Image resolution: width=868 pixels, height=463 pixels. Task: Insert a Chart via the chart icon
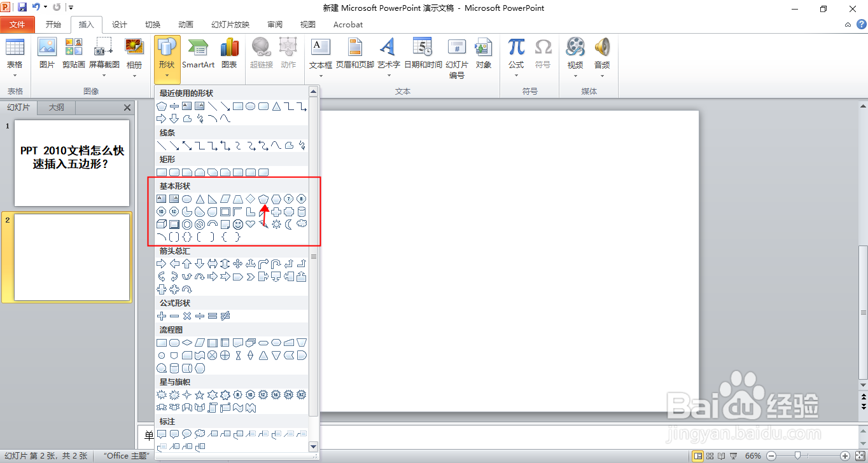[229, 53]
